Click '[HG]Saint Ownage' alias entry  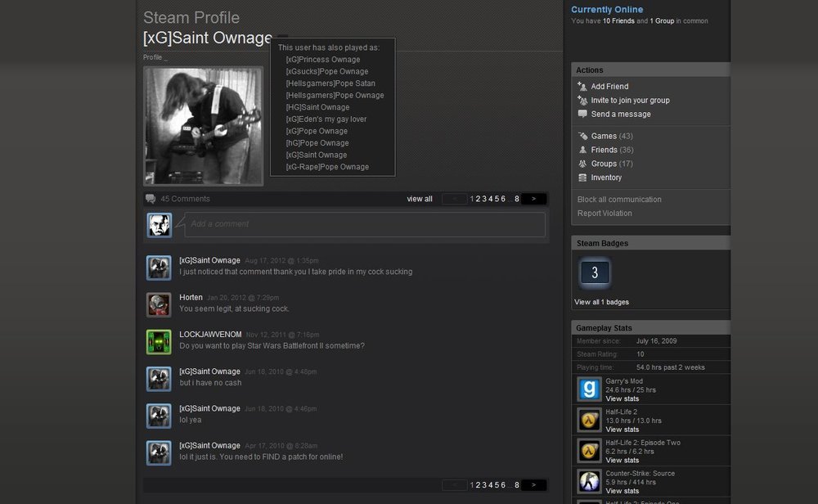(x=317, y=107)
